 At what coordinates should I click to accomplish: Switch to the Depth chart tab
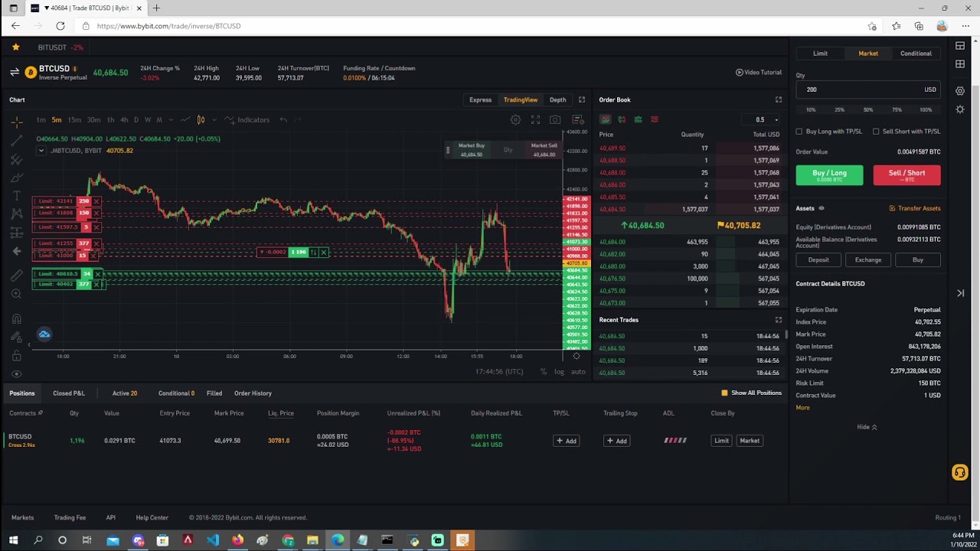[557, 99]
